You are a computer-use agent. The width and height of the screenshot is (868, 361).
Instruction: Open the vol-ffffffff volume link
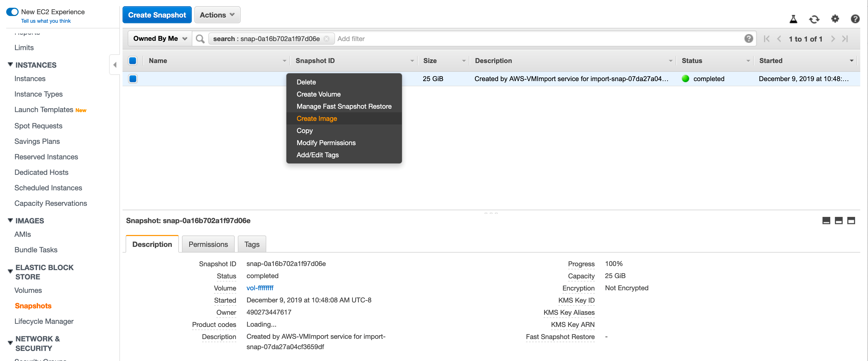(x=260, y=288)
